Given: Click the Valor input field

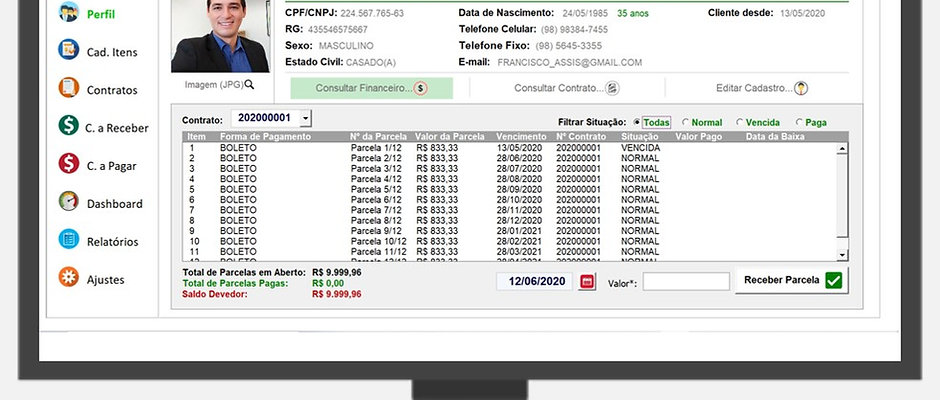Looking at the screenshot, I should [686, 281].
